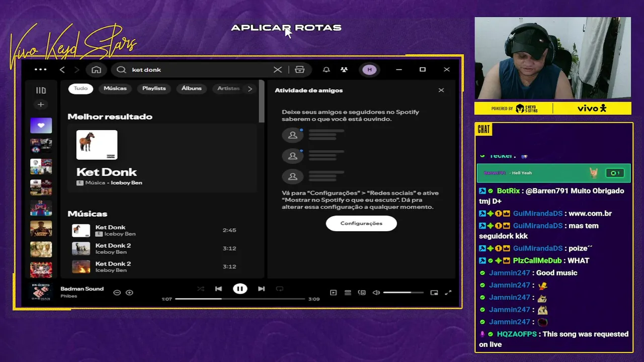Viewport: 644px width, 362px height.
Task: Mute the volume
Action: [376, 293]
